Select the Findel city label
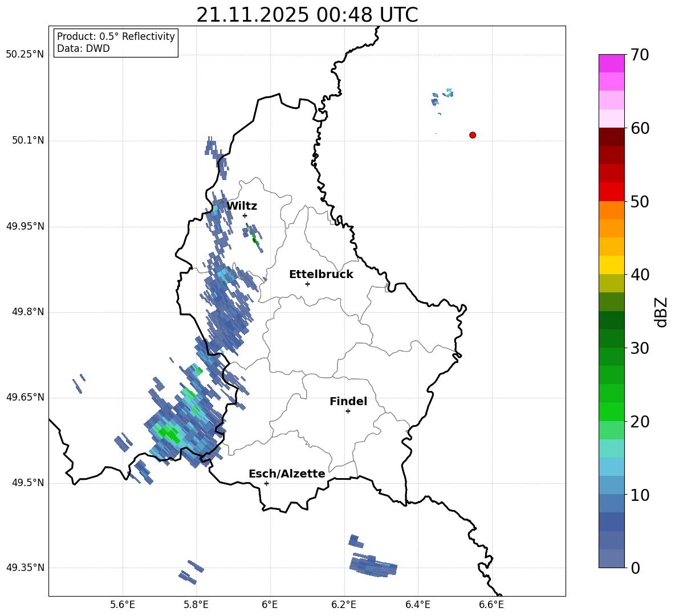 pyautogui.click(x=348, y=401)
